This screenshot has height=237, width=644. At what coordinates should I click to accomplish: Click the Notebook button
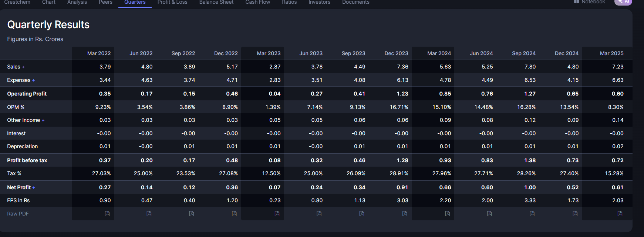pos(590,2)
